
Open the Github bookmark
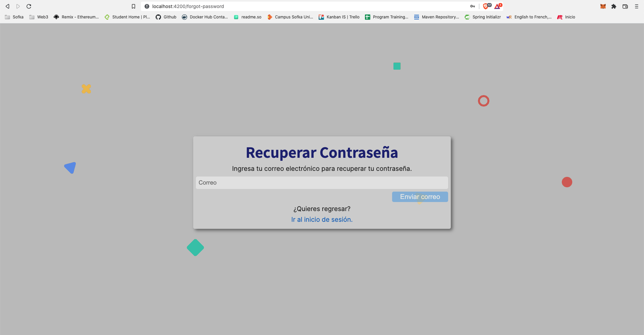(166, 17)
